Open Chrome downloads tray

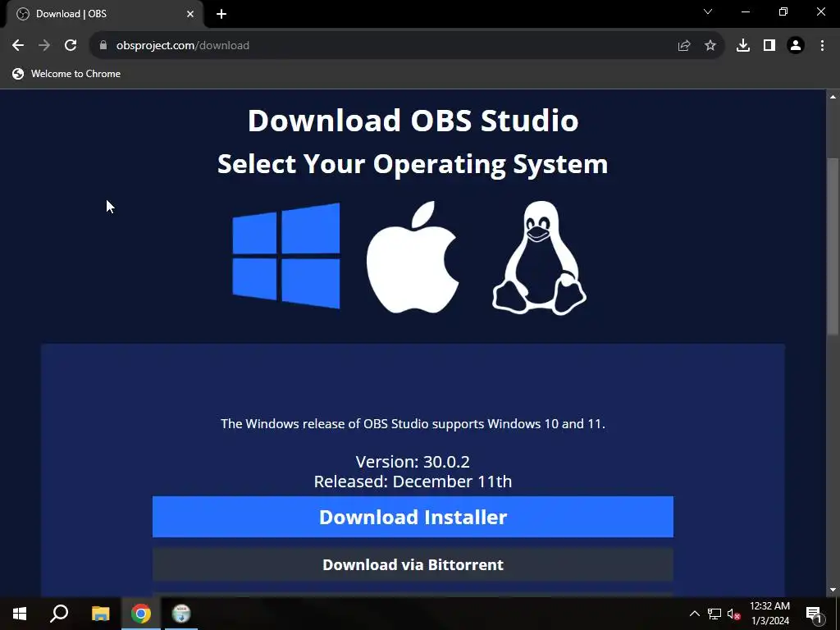point(743,46)
